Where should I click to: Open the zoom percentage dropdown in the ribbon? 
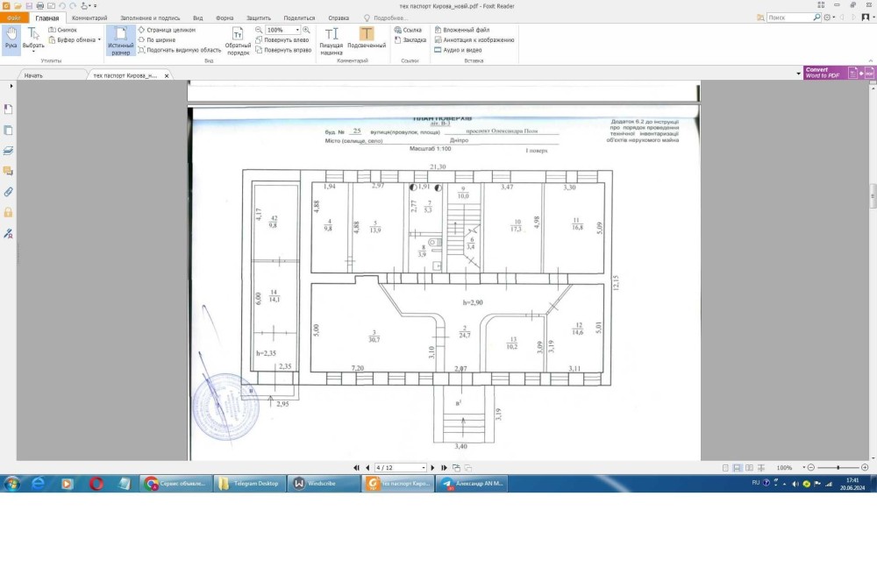[x=297, y=30]
